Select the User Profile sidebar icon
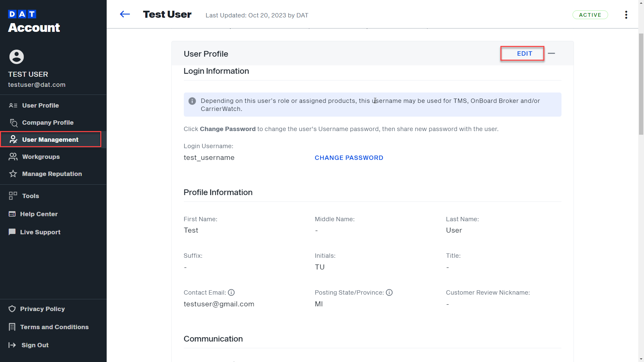 click(13, 105)
